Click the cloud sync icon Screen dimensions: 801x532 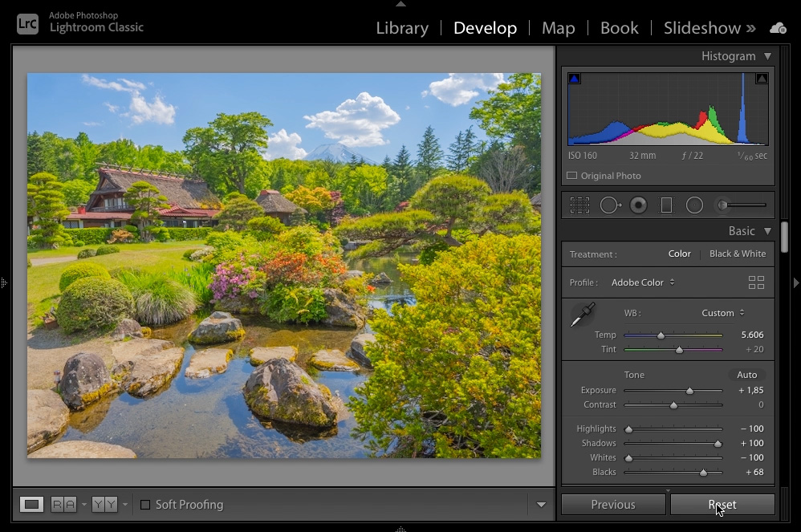pyautogui.click(x=777, y=27)
